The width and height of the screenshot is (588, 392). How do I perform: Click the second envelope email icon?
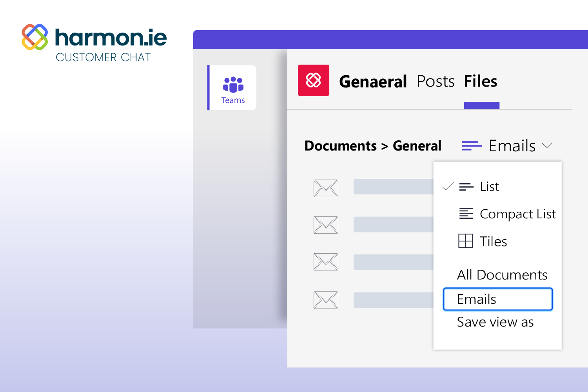[326, 225]
